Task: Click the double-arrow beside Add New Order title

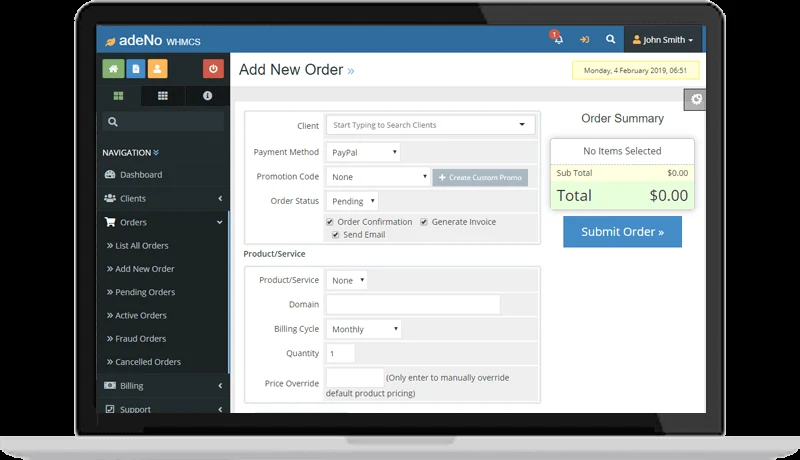Action: (351, 71)
